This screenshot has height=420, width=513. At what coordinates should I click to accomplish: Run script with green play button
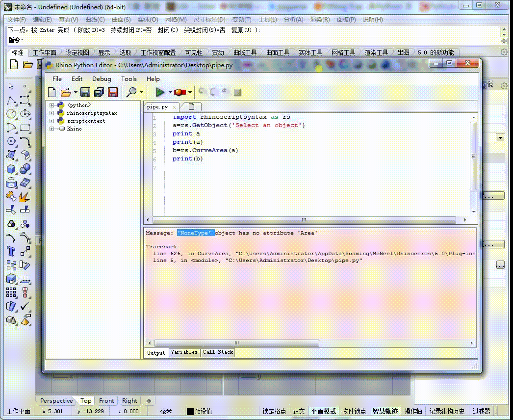coord(160,92)
